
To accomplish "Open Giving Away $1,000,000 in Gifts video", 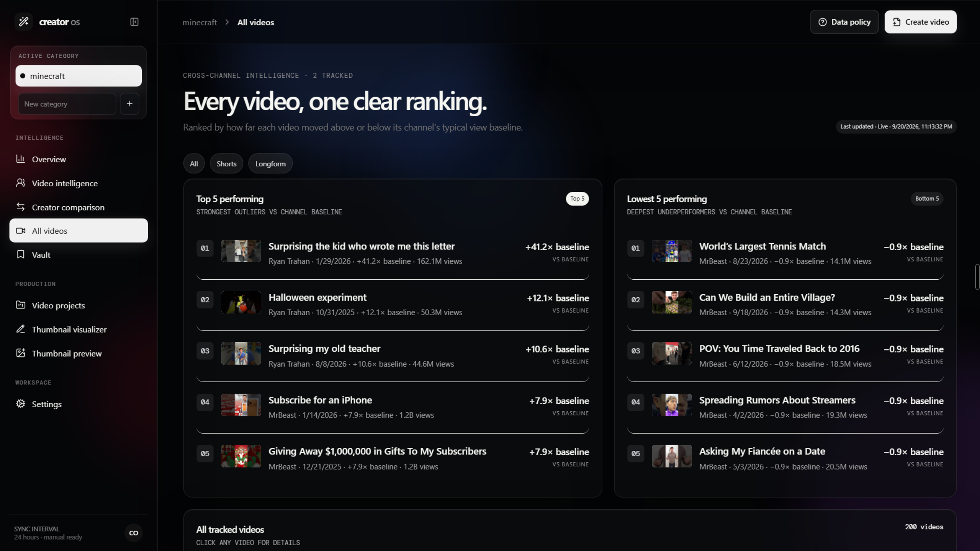I will pyautogui.click(x=393, y=459).
